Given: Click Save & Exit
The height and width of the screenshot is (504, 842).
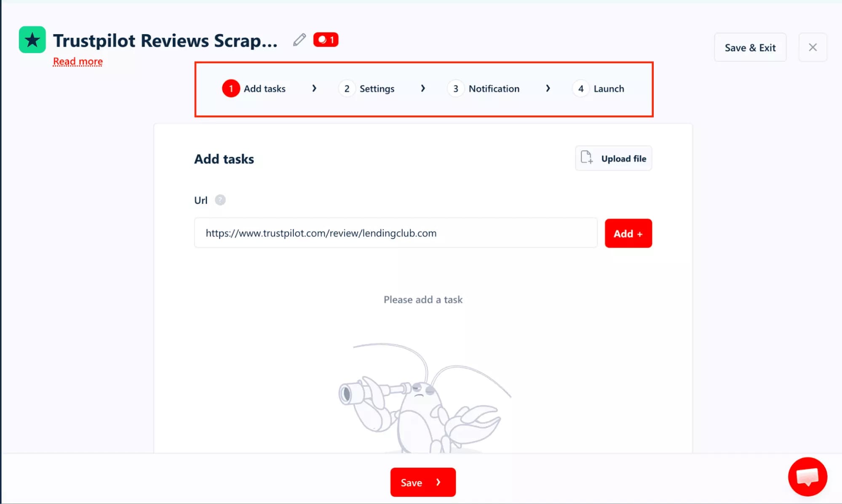Looking at the screenshot, I should pos(750,47).
